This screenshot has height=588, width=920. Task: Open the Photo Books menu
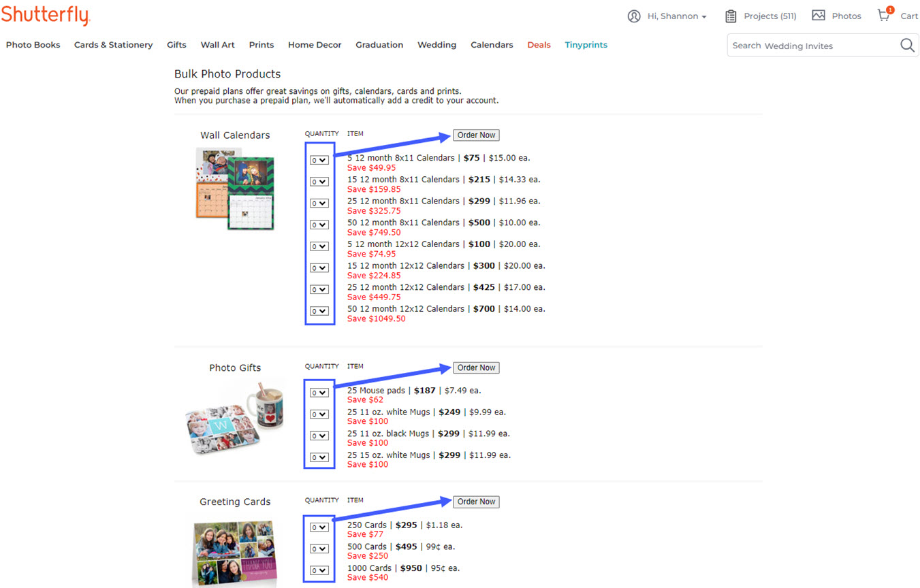click(x=33, y=45)
